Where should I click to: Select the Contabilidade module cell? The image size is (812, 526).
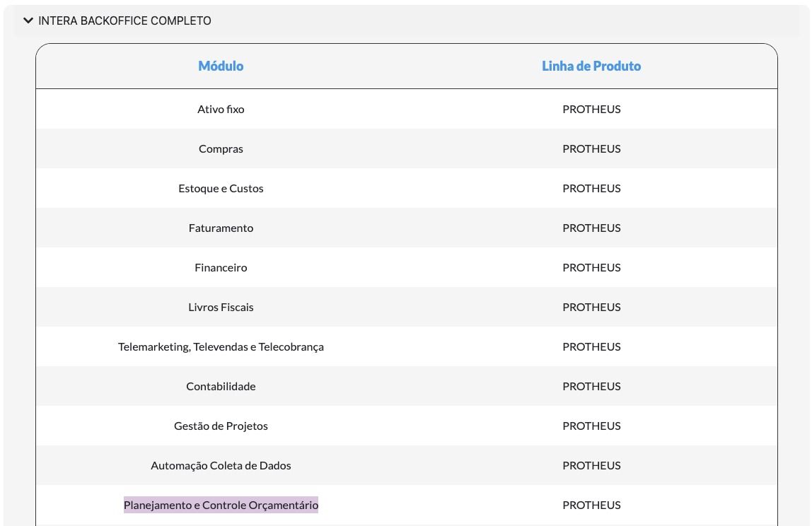[x=221, y=387]
